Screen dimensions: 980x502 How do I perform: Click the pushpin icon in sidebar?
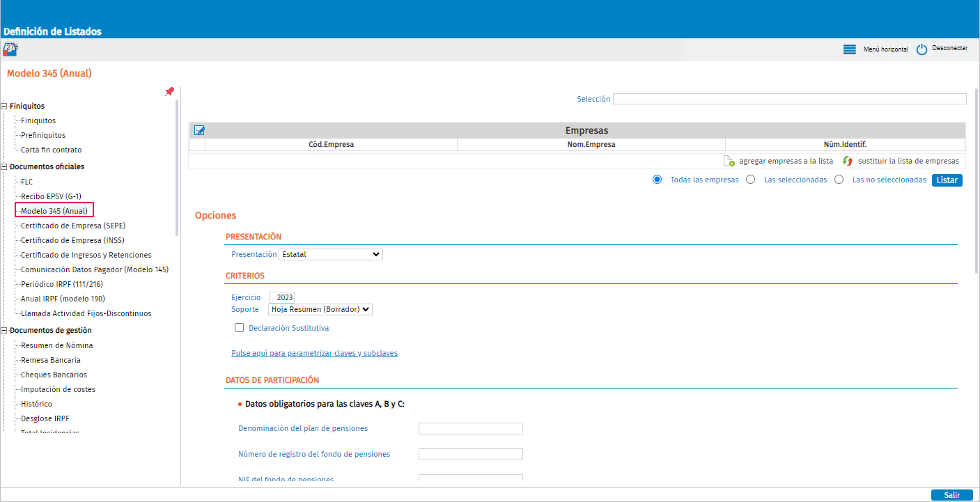point(169,92)
